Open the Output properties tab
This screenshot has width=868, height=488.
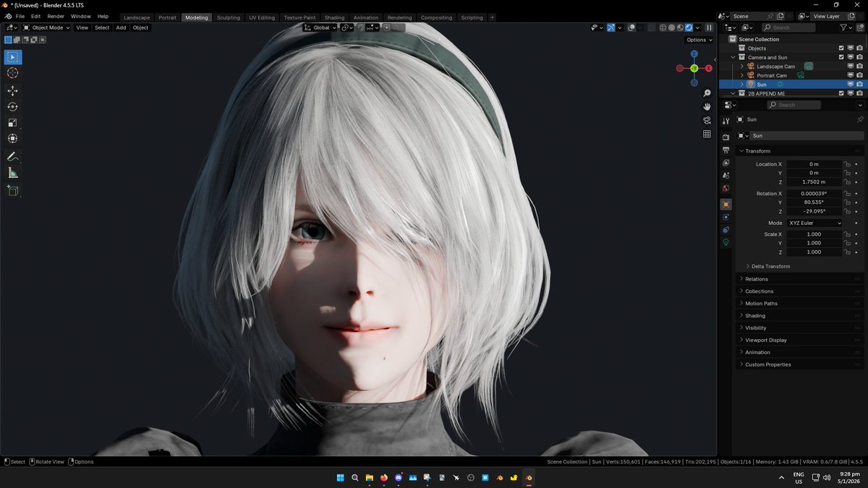726,150
